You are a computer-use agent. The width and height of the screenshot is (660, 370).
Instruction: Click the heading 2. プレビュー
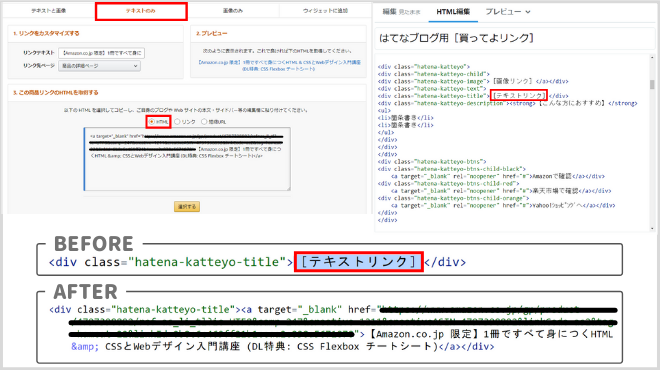[x=212, y=33]
